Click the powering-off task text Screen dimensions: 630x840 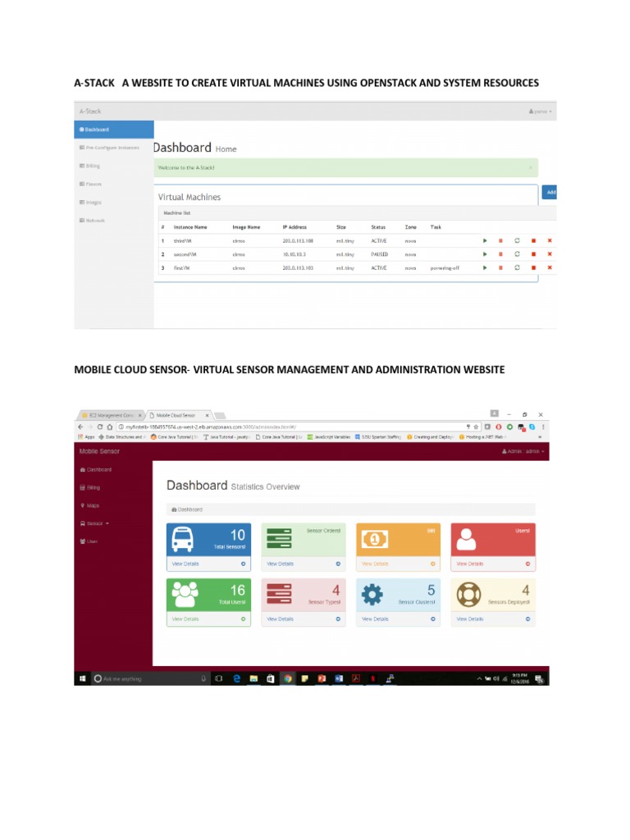(445, 268)
